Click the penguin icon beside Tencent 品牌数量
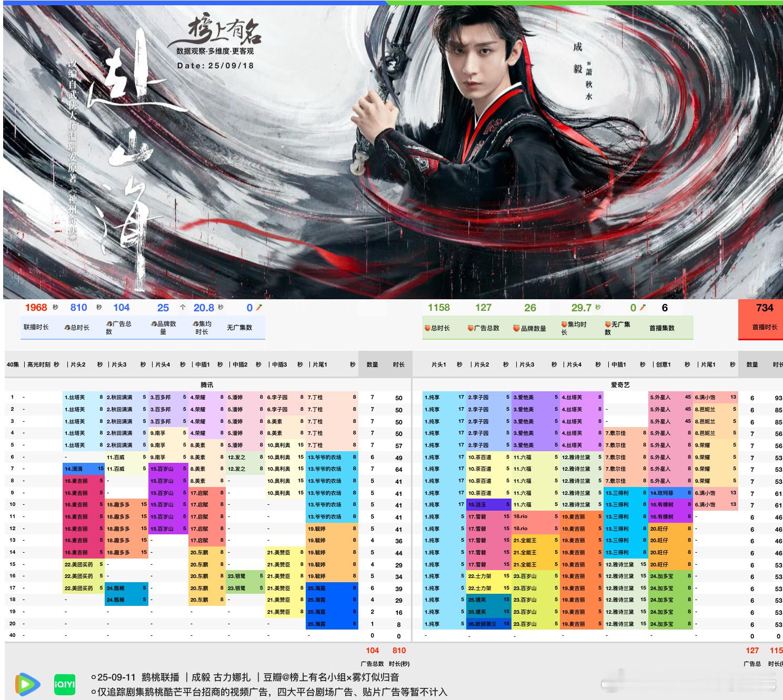The width and height of the screenshot is (783, 700). [154, 324]
